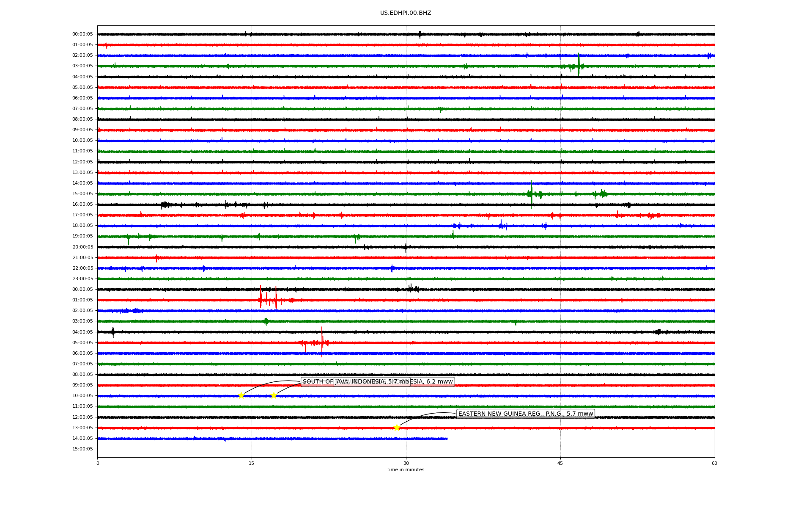Viewport: 812px width, 508px height.
Task: Click the plot title US.EDHPI.00.BHZ
Action: coord(406,13)
